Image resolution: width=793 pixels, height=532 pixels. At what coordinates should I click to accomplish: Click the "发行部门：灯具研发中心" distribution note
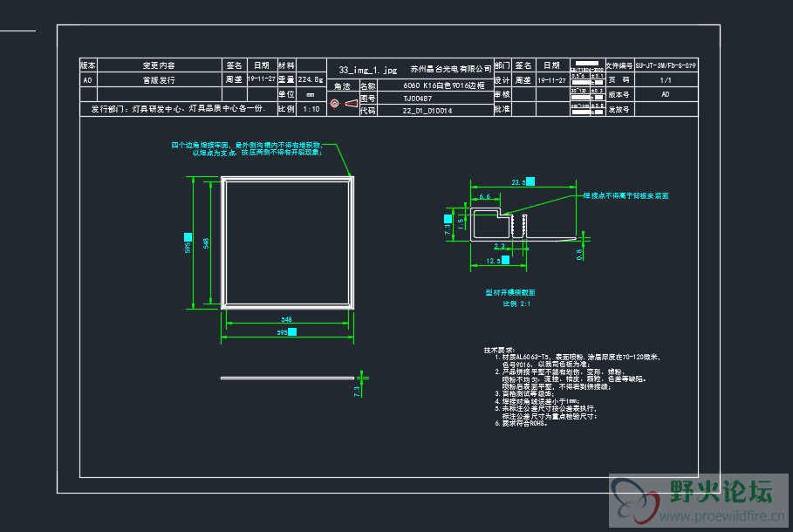pyautogui.click(x=178, y=109)
